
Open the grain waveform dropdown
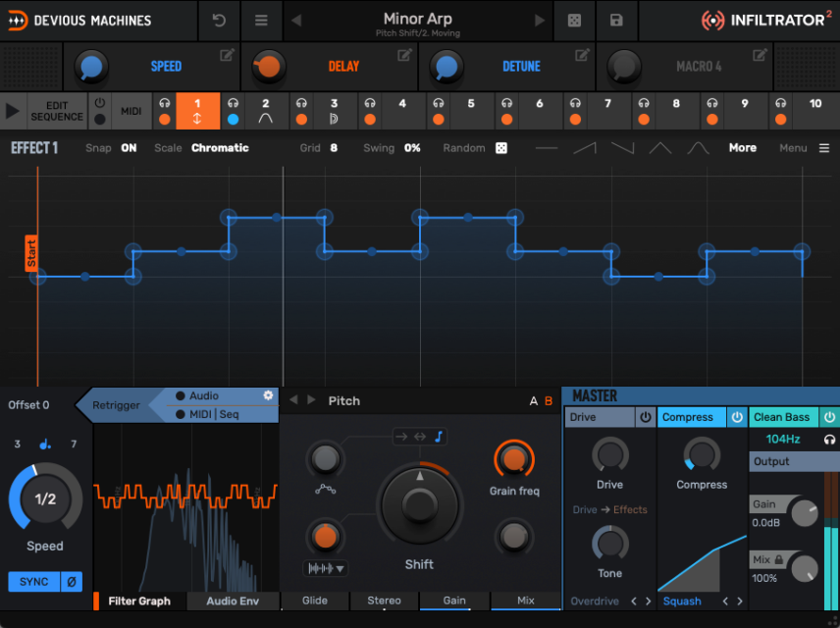(326, 568)
